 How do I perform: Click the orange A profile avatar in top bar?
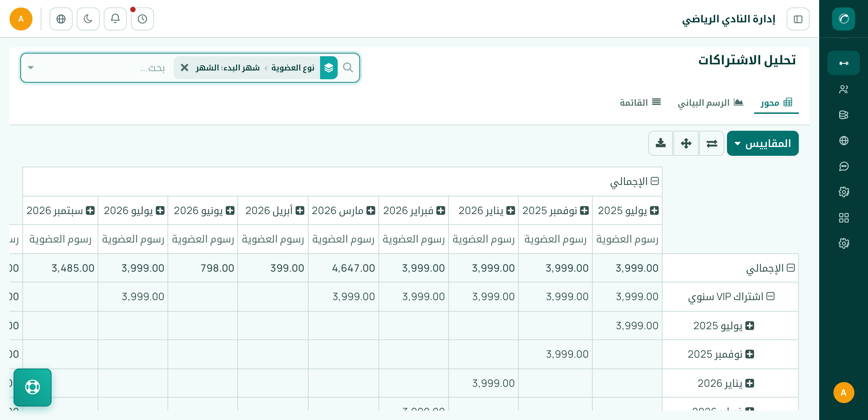(x=21, y=19)
